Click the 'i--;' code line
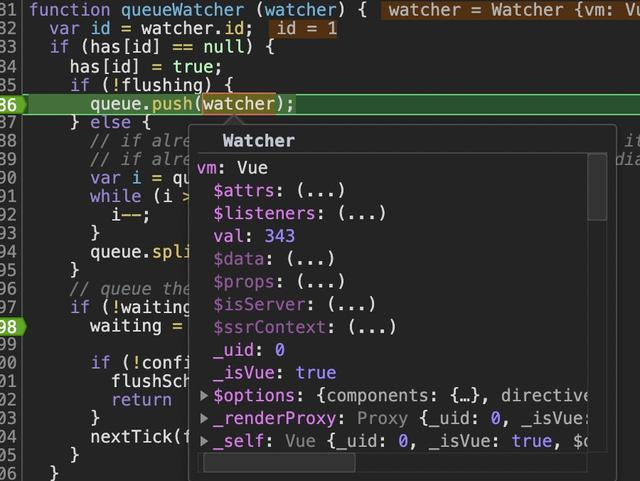Image resolution: width=640 pixels, height=481 pixels. click(x=131, y=214)
